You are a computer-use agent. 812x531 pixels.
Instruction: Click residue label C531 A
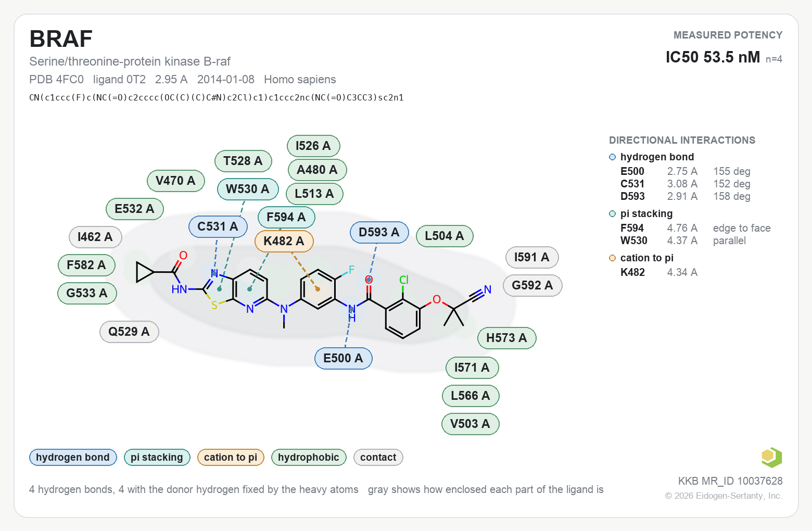[x=218, y=226]
